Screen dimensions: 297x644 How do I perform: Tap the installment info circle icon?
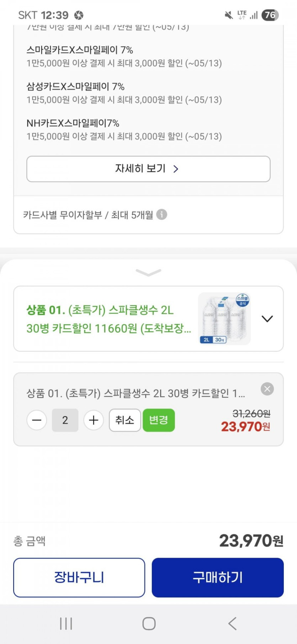[x=161, y=215]
